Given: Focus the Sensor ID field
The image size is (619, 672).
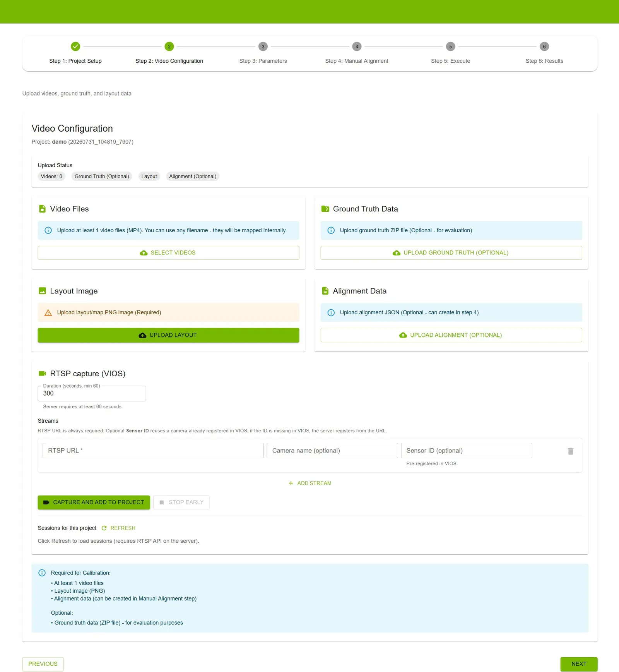Looking at the screenshot, I should pos(467,451).
